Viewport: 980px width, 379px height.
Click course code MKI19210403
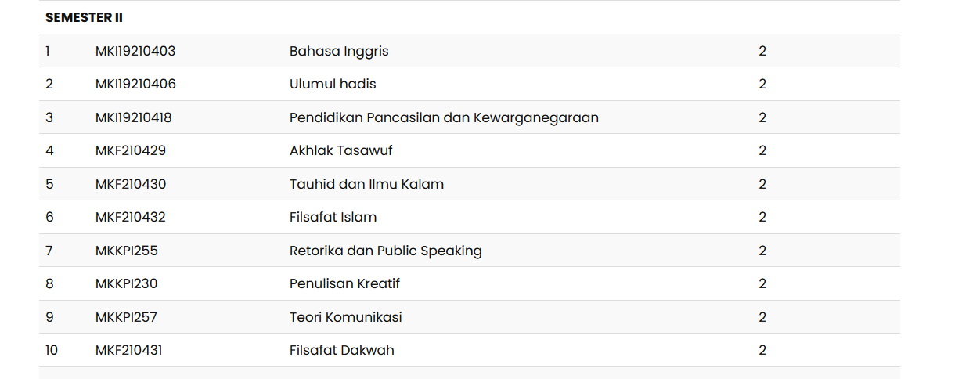click(135, 51)
